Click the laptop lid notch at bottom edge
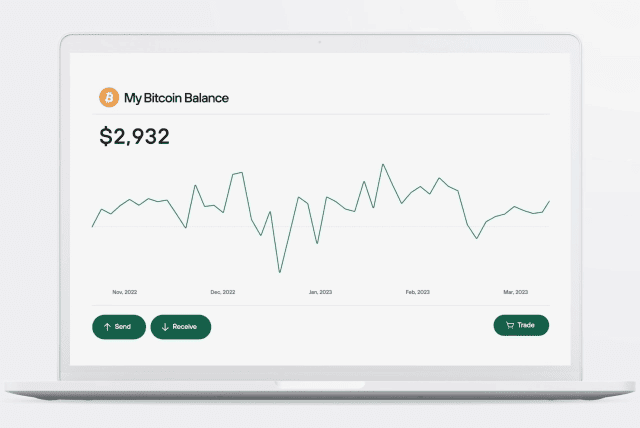 (320, 384)
